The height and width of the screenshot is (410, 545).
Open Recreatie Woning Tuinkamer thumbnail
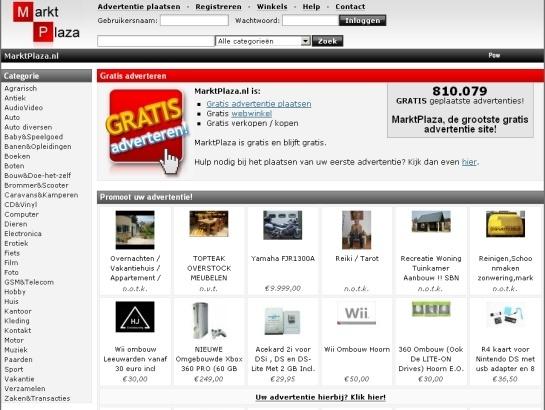(x=431, y=221)
